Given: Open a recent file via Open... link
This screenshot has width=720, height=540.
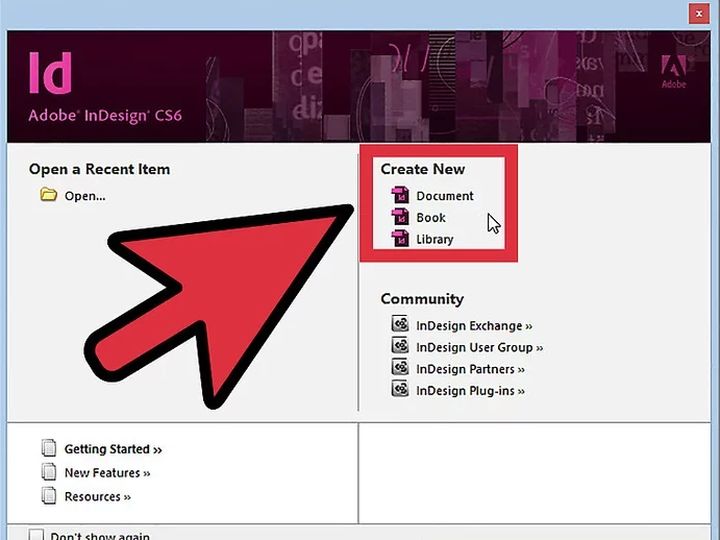Looking at the screenshot, I should (85, 196).
